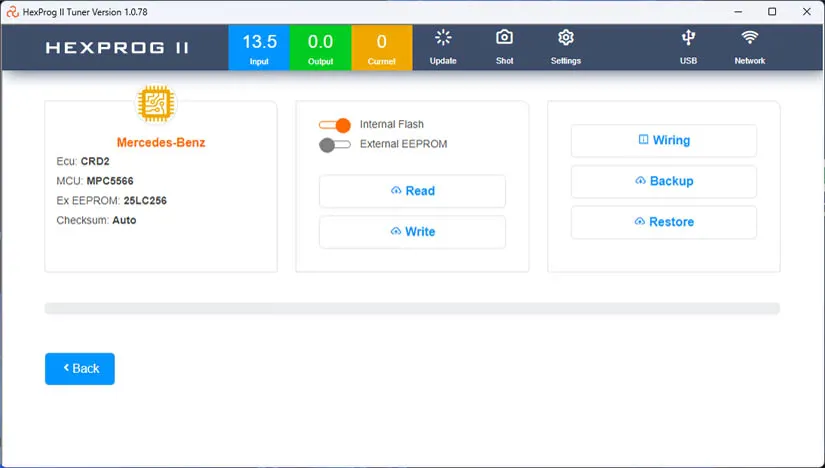The width and height of the screenshot is (825, 468).
Task: Click the Ex EEPROM 25LC256 value
Action: point(145,201)
